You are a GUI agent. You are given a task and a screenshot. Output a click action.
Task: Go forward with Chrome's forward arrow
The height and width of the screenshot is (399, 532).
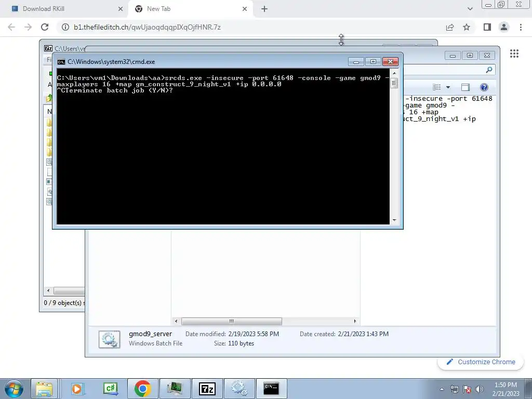tap(28, 27)
